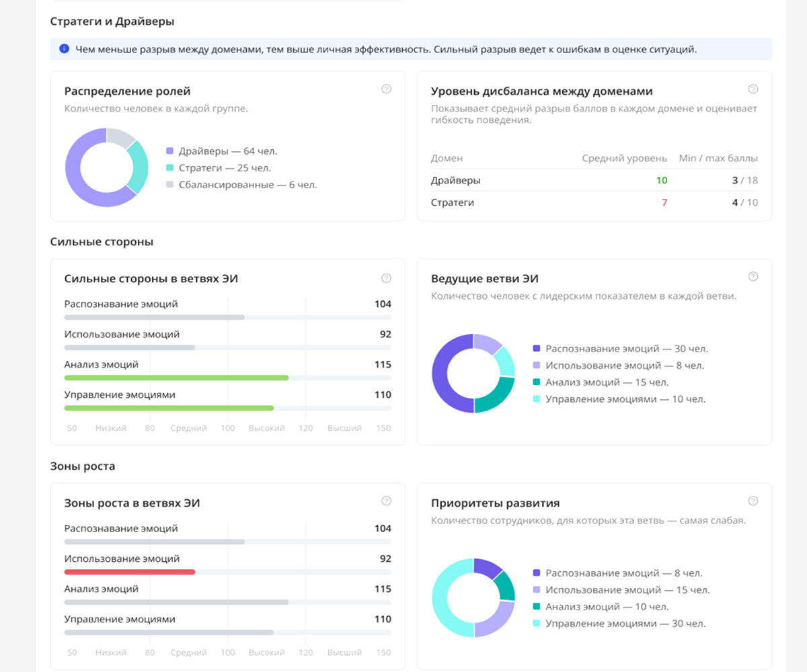Click green Анализ эмоций bar in Сильные стороны
Viewport: 807px width, 672px height.
(177, 378)
